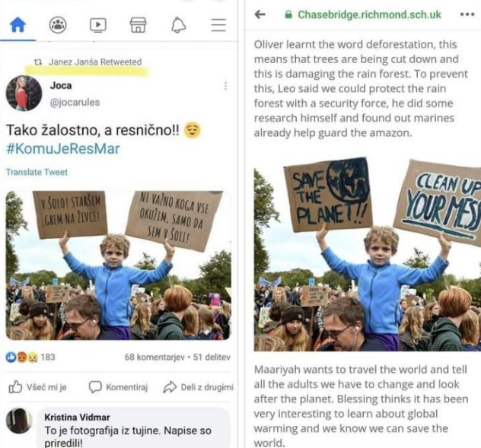Screen dimensions: 481x448
Task: Open the reaction emojis count 183
Action: [x=30, y=357]
